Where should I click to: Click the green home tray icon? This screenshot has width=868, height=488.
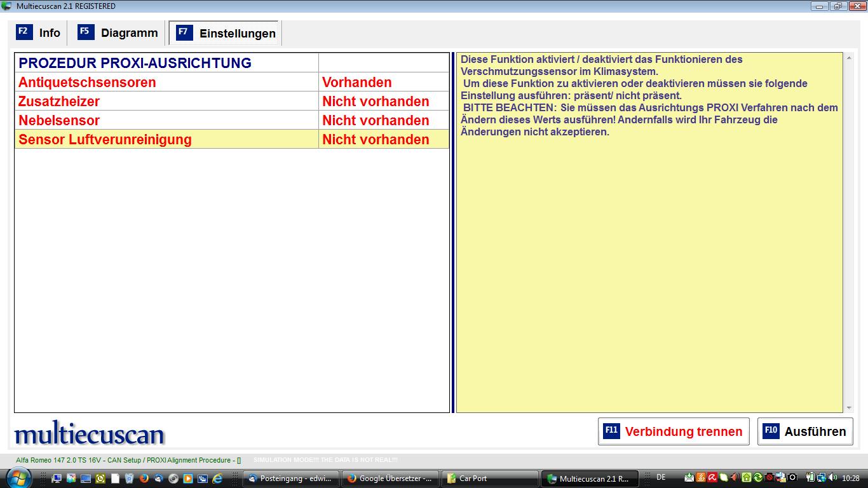(747, 478)
